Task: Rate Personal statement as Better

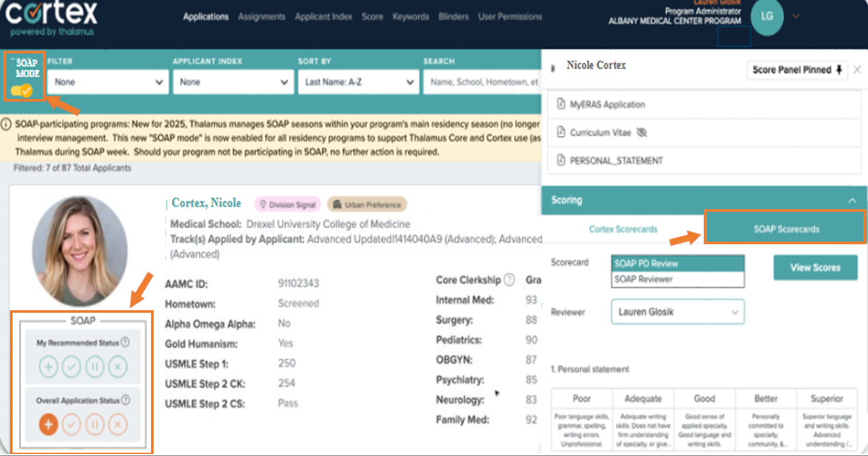Action: click(766, 419)
